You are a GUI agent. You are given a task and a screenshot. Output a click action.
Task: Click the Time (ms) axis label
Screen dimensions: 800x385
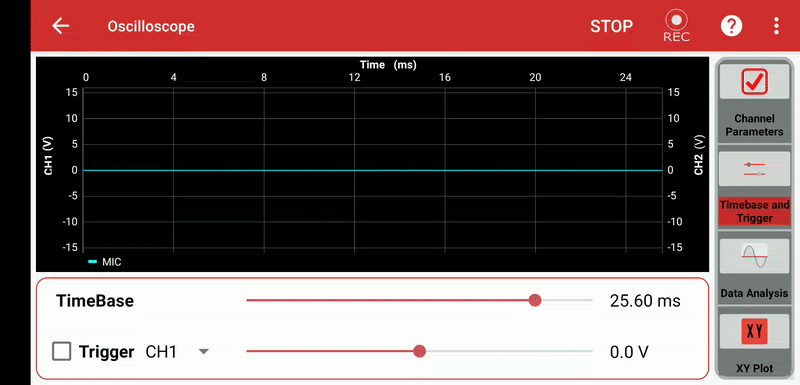[x=388, y=65]
